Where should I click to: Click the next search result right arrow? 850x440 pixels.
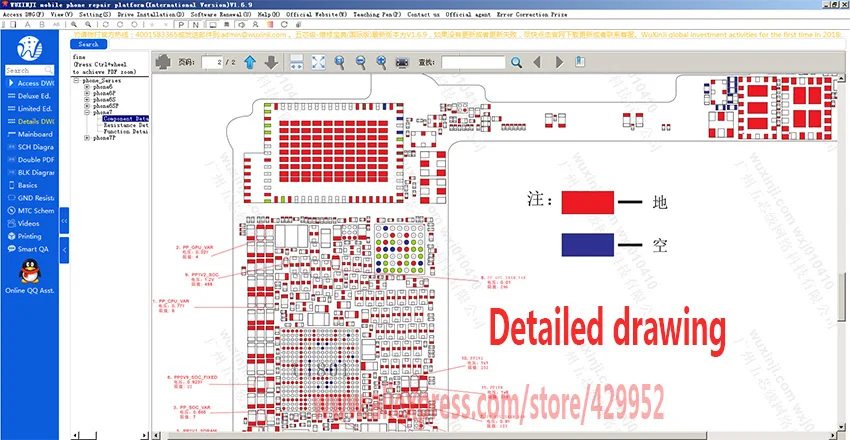tap(559, 62)
